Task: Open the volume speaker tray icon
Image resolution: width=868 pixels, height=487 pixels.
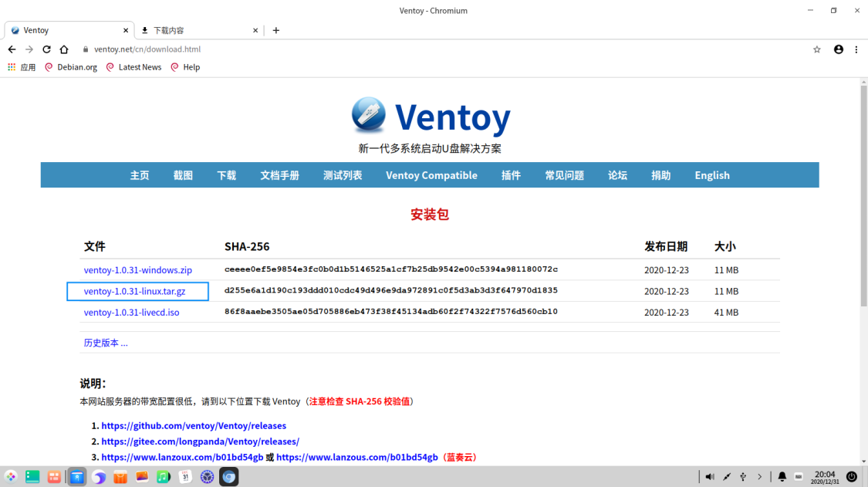Action: (x=710, y=476)
